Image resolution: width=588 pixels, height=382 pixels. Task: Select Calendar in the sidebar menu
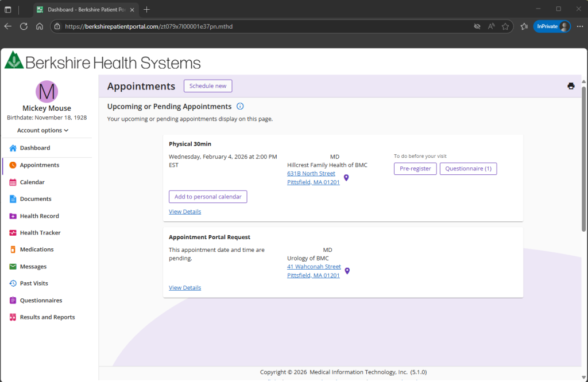[x=32, y=182]
